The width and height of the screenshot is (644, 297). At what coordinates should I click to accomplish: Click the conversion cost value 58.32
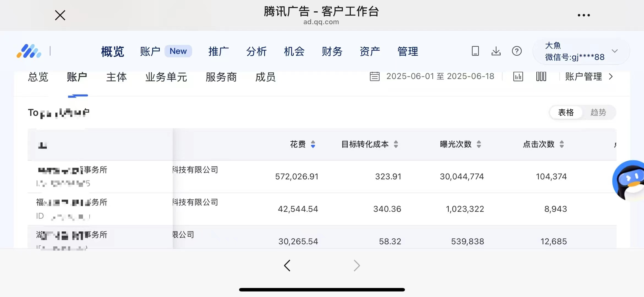pyautogui.click(x=390, y=241)
